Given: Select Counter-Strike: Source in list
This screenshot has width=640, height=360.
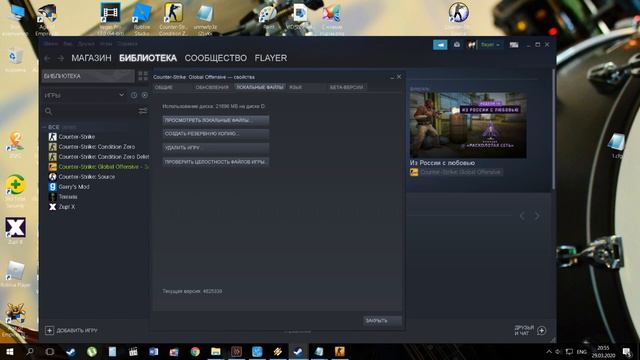Looking at the screenshot, I should click(x=87, y=177).
